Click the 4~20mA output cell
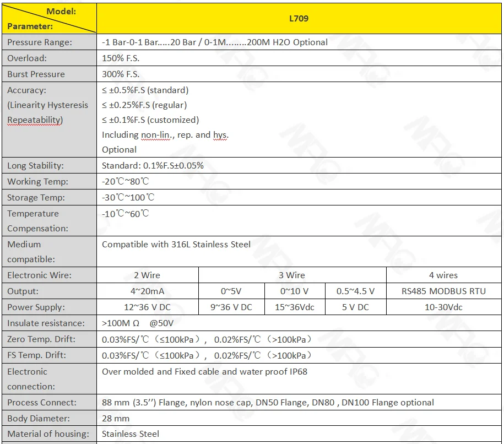This screenshot has height=444, width=504. click(x=147, y=291)
